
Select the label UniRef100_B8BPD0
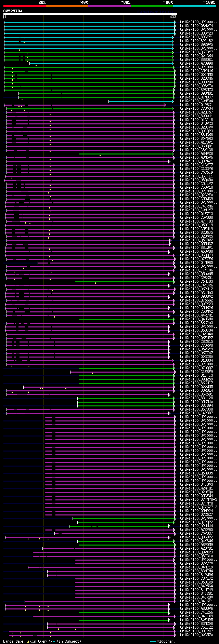tap(196, 82)
